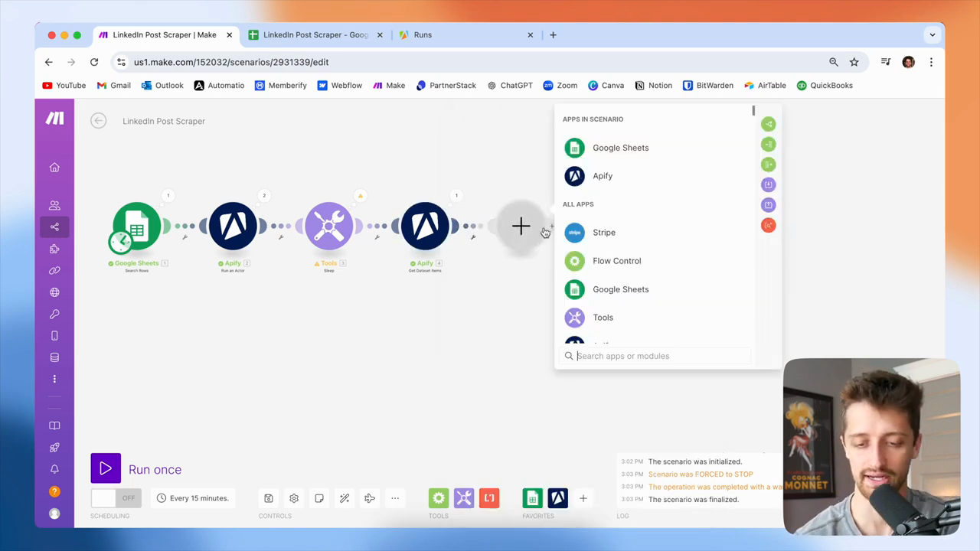Click the purple Run once play button
This screenshot has width=980, height=551.
point(106,469)
